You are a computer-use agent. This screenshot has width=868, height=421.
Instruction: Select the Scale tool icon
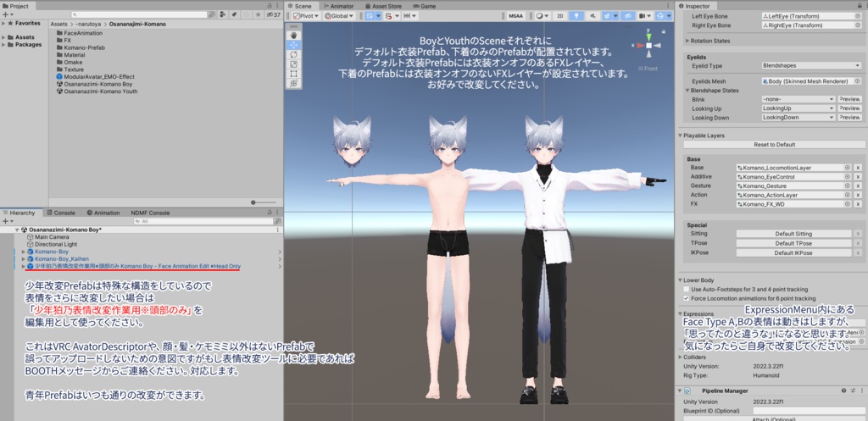(x=293, y=64)
